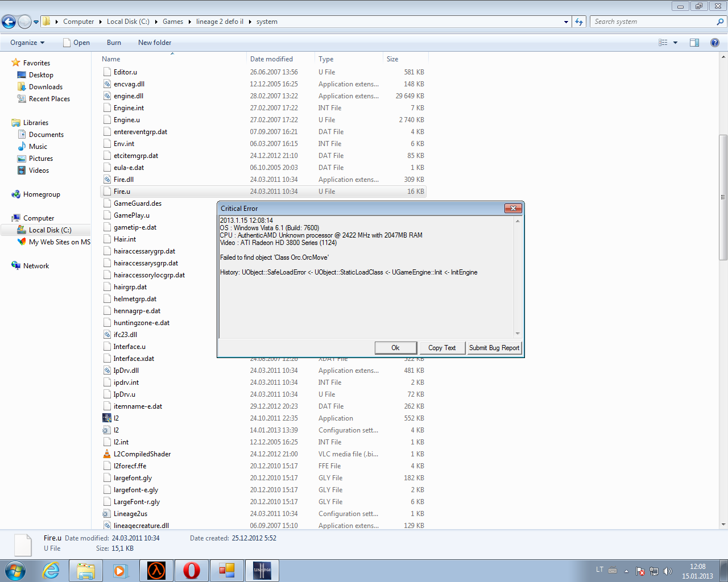
Task: Switch to the Lineage II taskbar item
Action: coord(262,571)
